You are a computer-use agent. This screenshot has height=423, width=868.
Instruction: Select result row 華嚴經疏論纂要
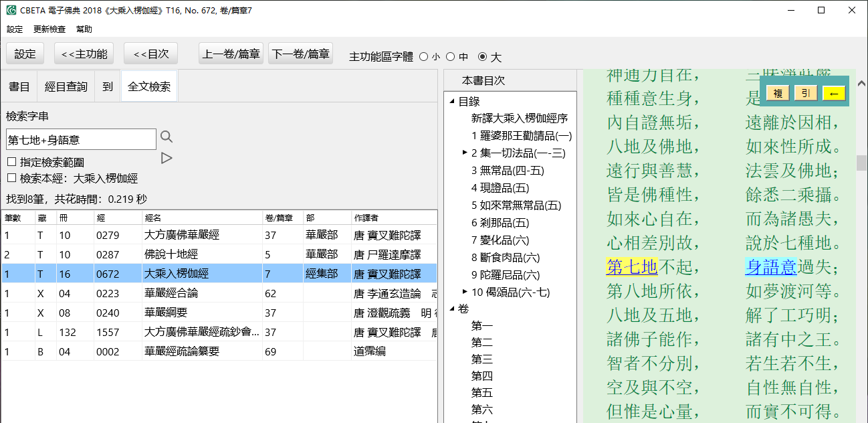pos(219,351)
